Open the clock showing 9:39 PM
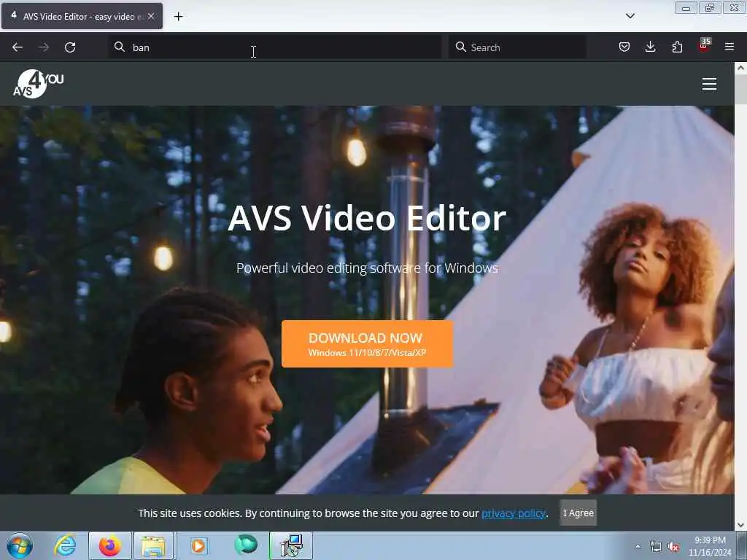The height and width of the screenshot is (560, 747). tap(710, 546)
